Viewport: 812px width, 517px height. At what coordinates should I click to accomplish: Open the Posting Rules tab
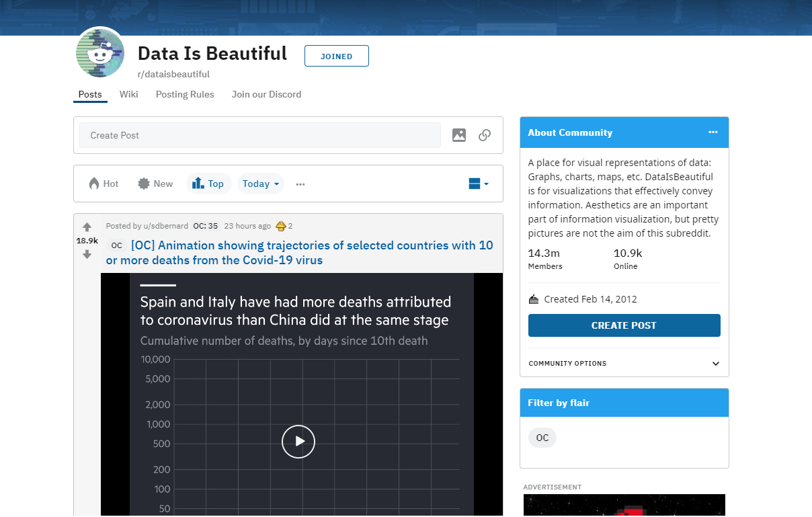click(x=185, y=94)
